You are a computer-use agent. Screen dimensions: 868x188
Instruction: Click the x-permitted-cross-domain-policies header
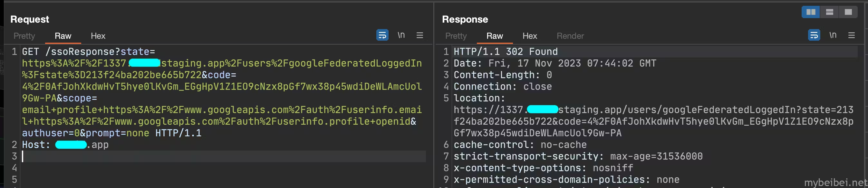[566, 180]
